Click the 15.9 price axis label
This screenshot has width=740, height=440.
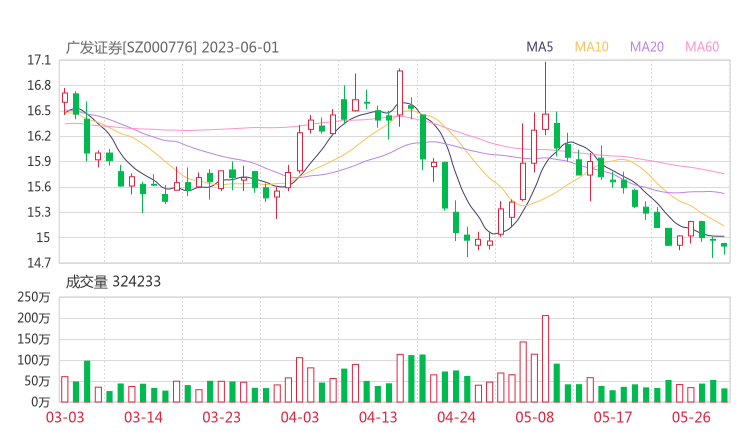pyautogui.click(x=39, y=162)
